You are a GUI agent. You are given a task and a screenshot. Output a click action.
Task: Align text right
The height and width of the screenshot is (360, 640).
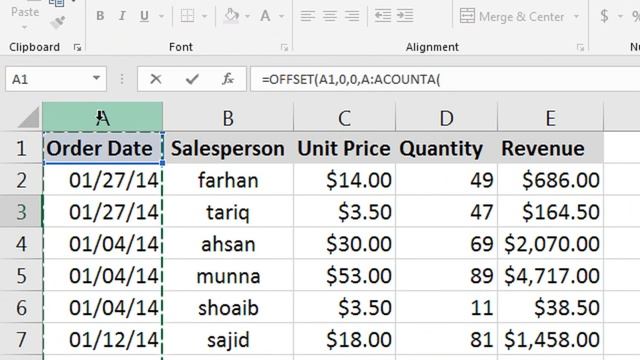point(352,16)
